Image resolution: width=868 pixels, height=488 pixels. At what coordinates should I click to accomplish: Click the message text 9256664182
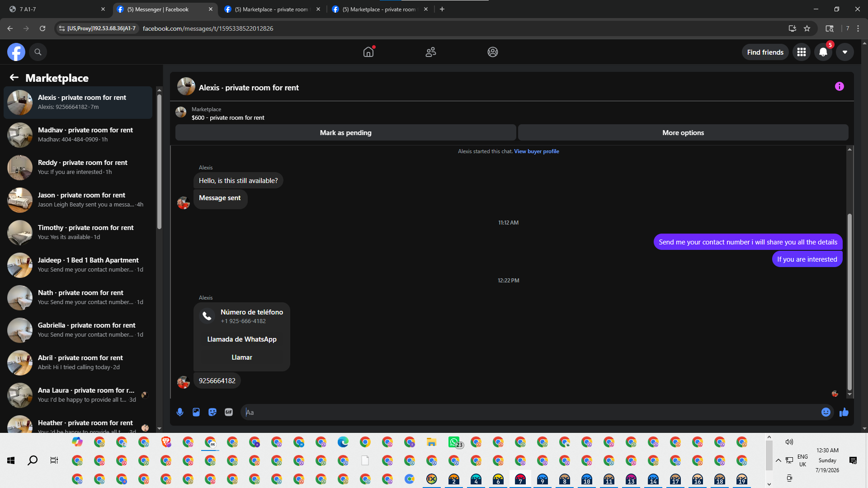(217, 381)
